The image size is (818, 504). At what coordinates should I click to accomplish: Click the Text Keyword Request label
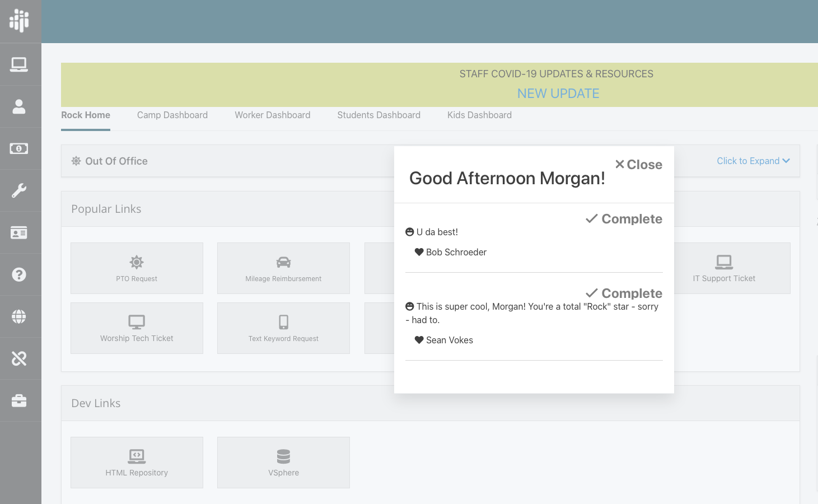point(283,339)
